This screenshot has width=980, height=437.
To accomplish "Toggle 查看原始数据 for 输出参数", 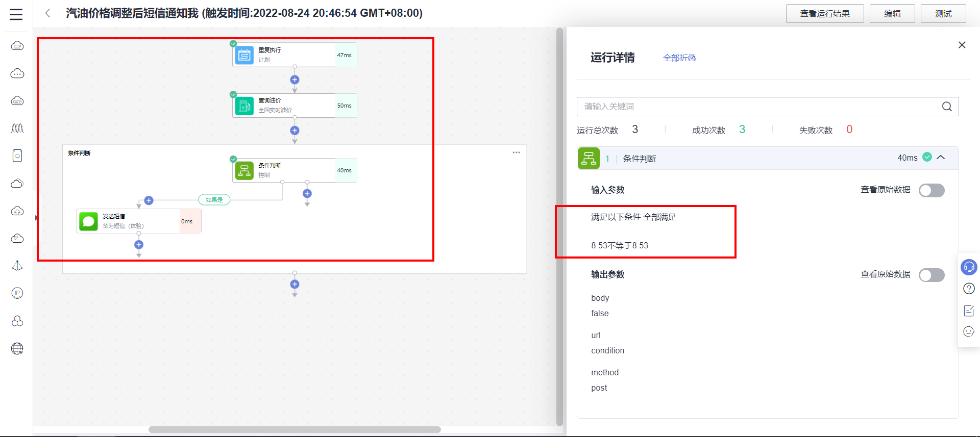I will 932,275.
